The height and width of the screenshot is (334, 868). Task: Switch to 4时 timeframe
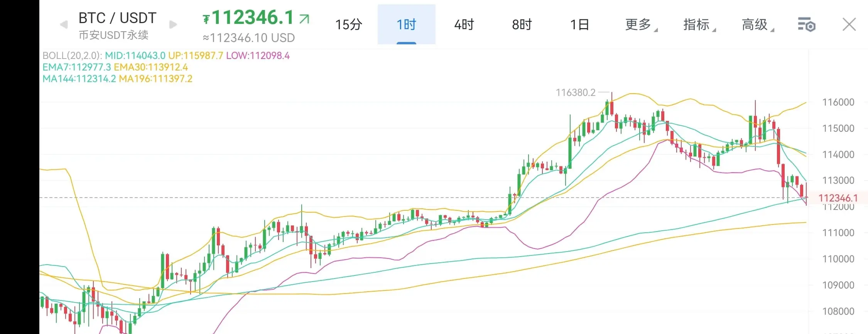pos(464,25)
